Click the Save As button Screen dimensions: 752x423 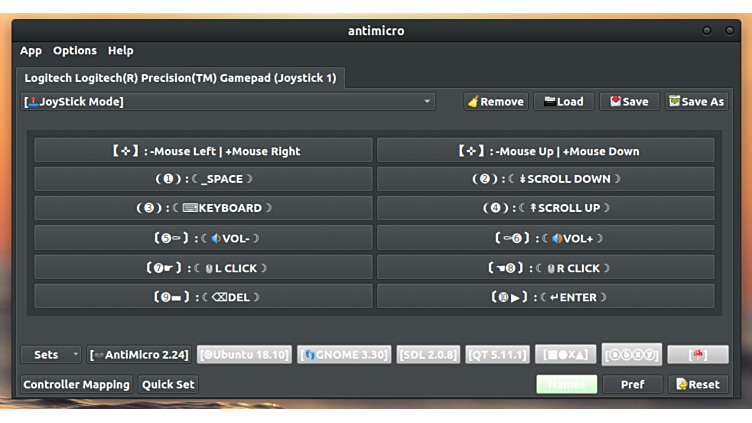pyautogui.click(x=696, y=101)
